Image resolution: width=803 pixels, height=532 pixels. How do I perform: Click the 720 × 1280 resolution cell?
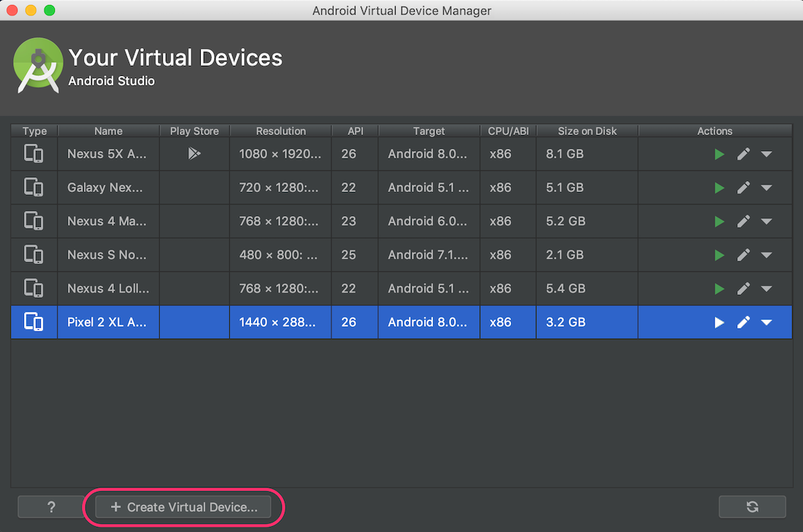coord(279,188)
